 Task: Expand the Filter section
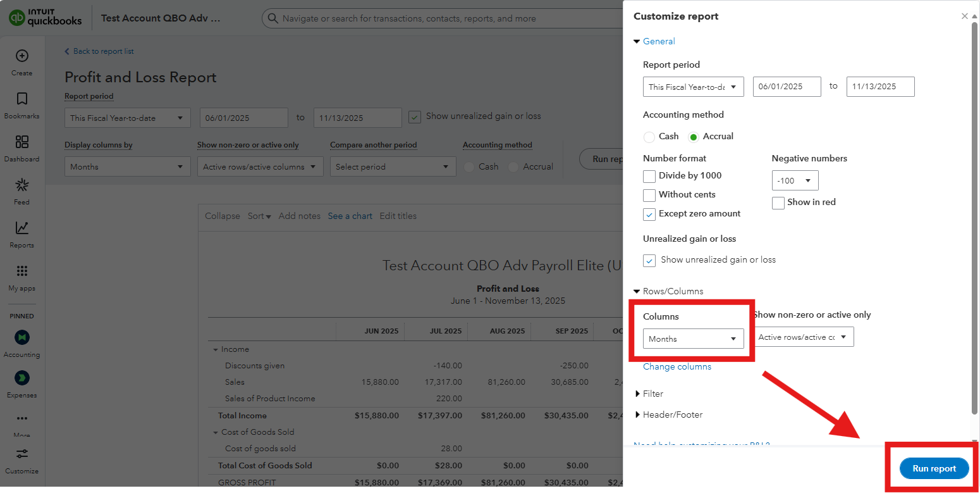click(x=652, y=394)
